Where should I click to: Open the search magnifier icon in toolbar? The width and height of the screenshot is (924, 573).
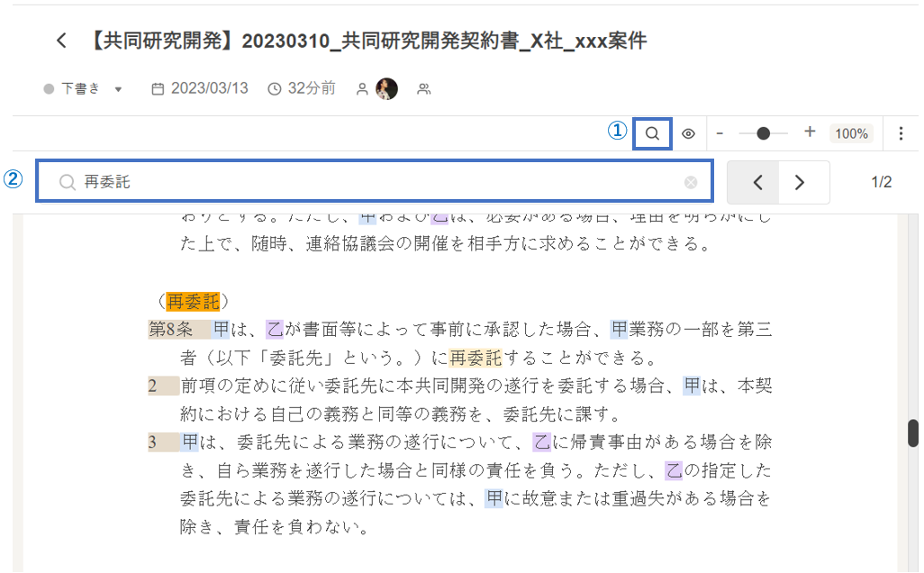point(653,133)
